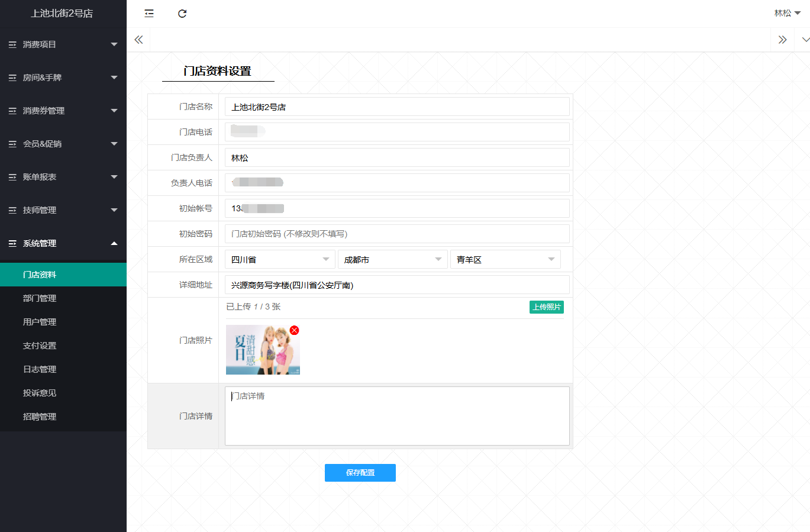Expand the 账单报表 sidebar menu

pos(63,177)
